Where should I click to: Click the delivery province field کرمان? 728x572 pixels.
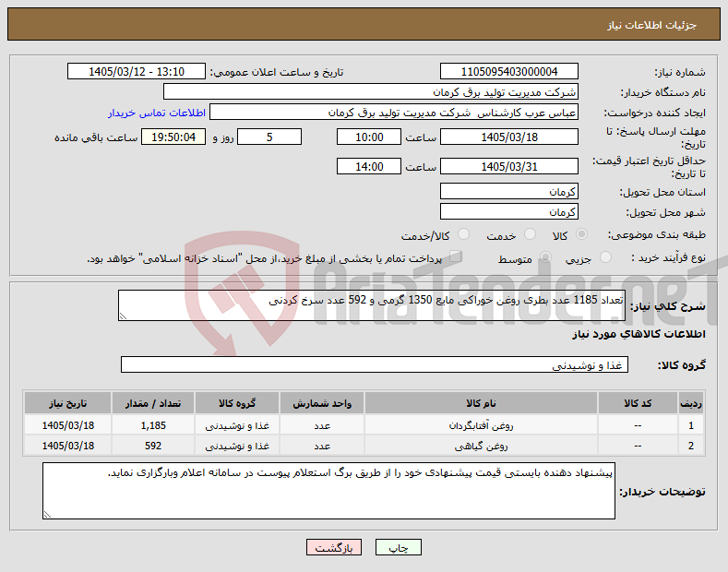pyautogui.click(x=508, y=191)
